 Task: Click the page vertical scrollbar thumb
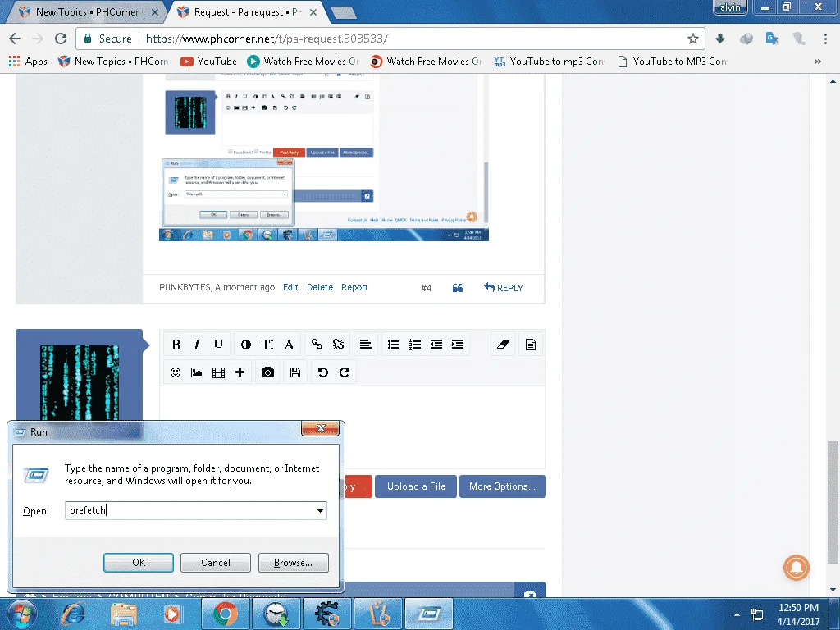832,502
